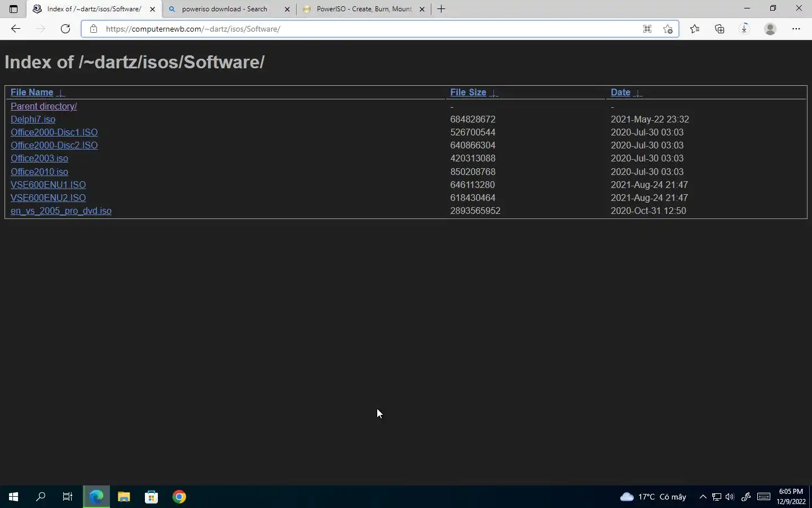Click the browser back arrow
Viewport: 812px width, 508px height.
click(x=16, y=29)
